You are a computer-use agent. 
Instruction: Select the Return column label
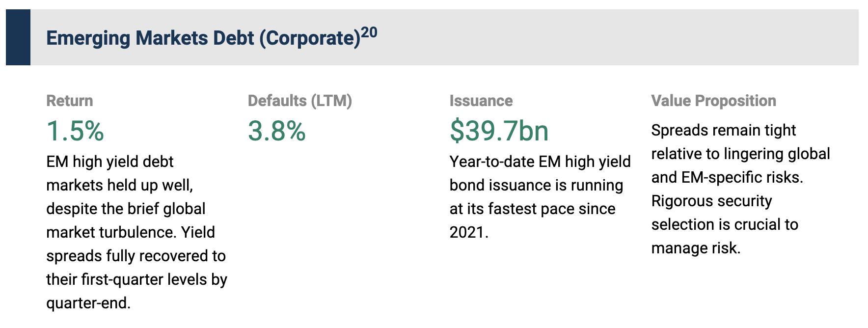tap(69, 101)
